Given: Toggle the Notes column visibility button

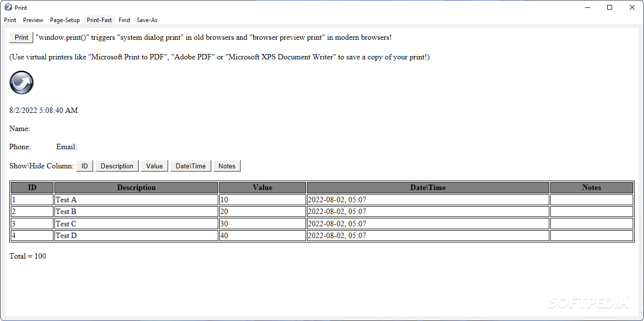Looking at the screenshot, I should pyautogui.click(x=227, y=166).
